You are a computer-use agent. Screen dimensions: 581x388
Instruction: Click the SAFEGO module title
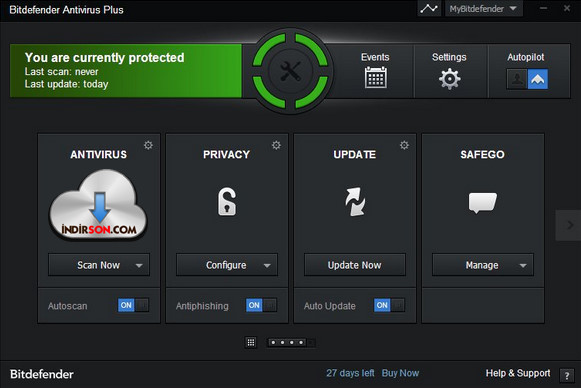tap(482, 155)
